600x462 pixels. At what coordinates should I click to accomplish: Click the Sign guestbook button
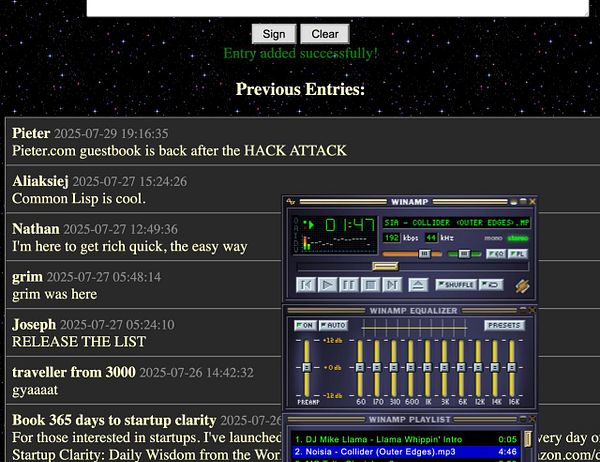tap(274, 34)
